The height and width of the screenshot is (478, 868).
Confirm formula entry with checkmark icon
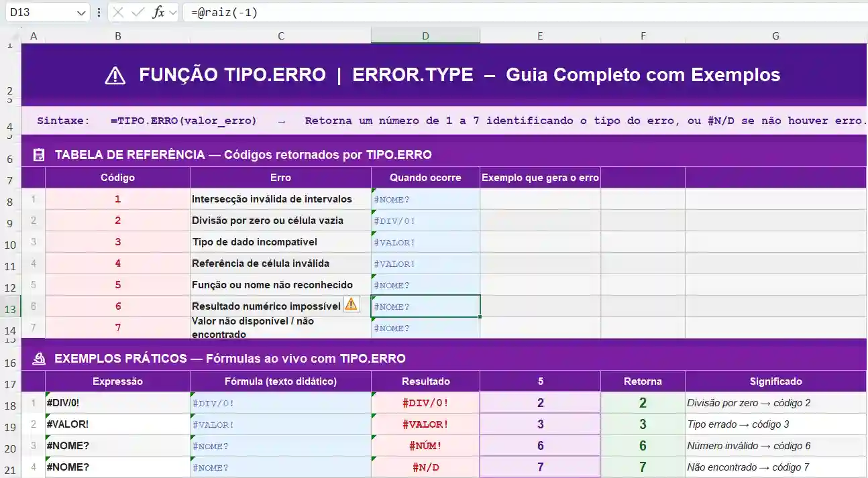click(139, 12)
